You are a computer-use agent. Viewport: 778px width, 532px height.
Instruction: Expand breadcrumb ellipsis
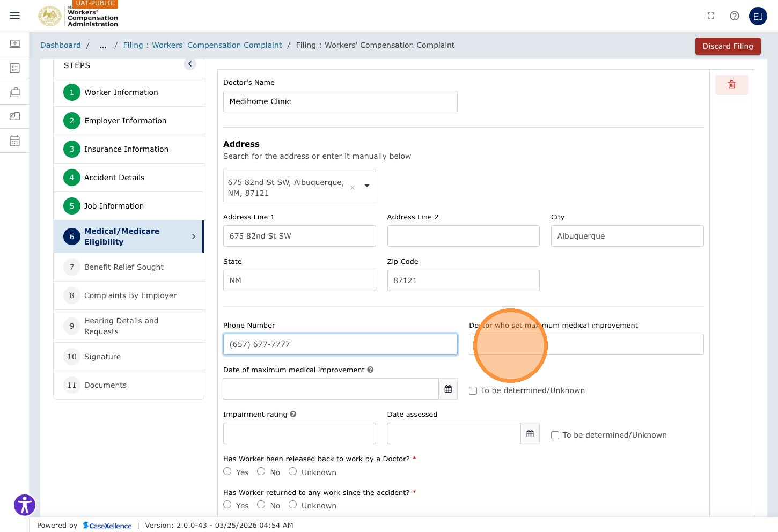tap(102, 46)
